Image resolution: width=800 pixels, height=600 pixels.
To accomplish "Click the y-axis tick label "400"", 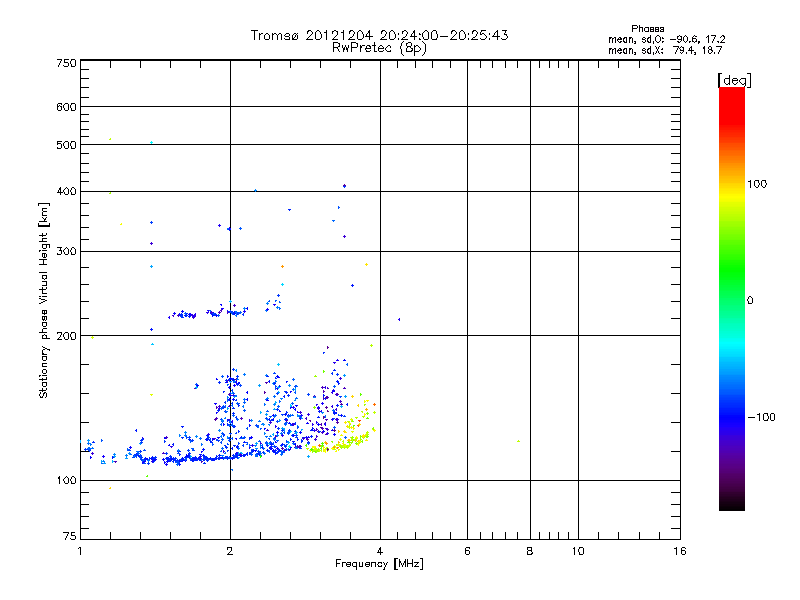I will (66, 191).
